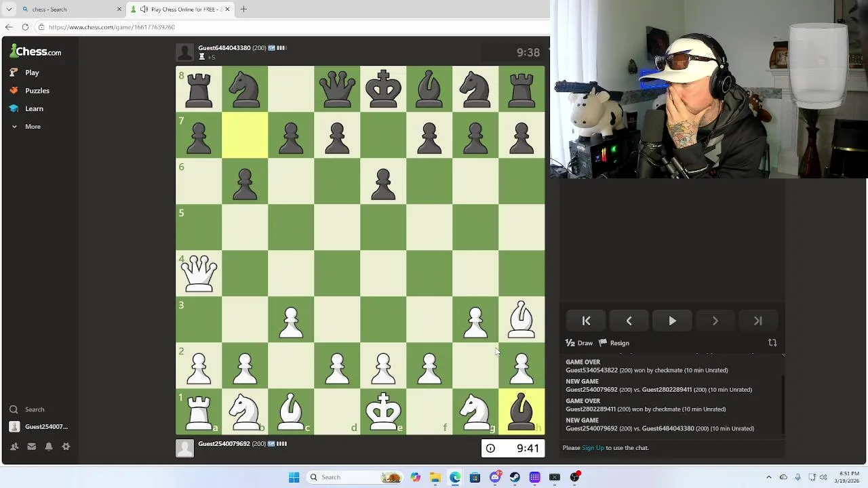
Task: Open Microsoft Edge from the taskbar
Action: tap(455, 477)
